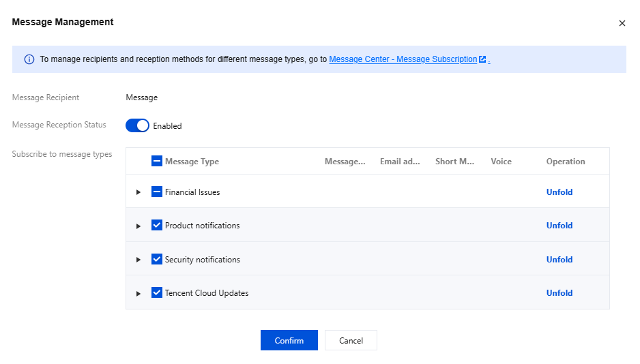640x364 pixels.
Task: Uncheck the Product notifications checkbox
Action: click(x=157, y=226)
